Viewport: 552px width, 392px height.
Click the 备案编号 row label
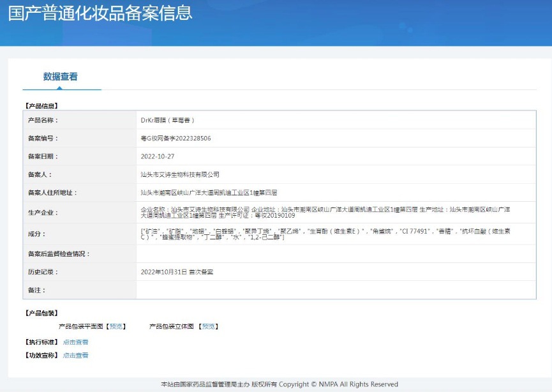(43, 139)
